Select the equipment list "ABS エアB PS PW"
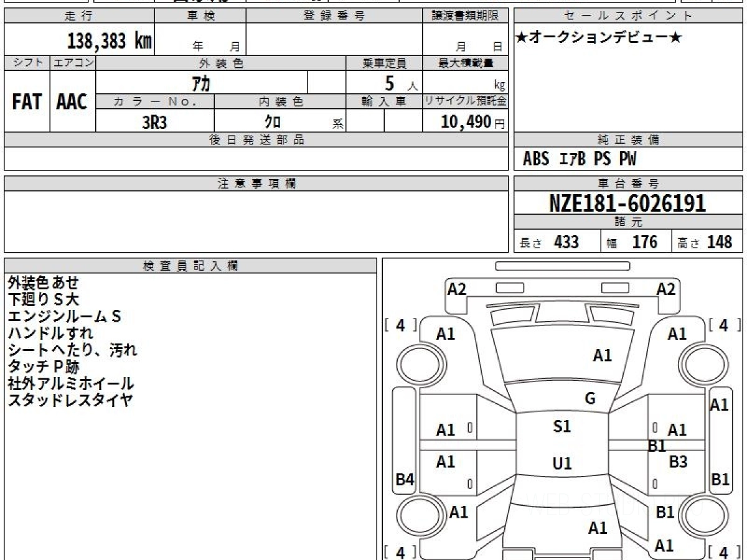The height and width of the screenshot is (560, 747). point(580,159)
